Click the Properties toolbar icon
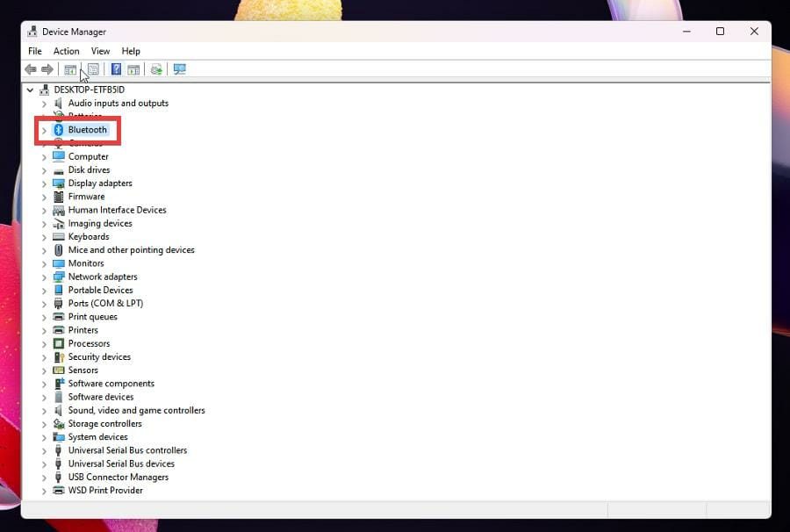 point(93,69)
